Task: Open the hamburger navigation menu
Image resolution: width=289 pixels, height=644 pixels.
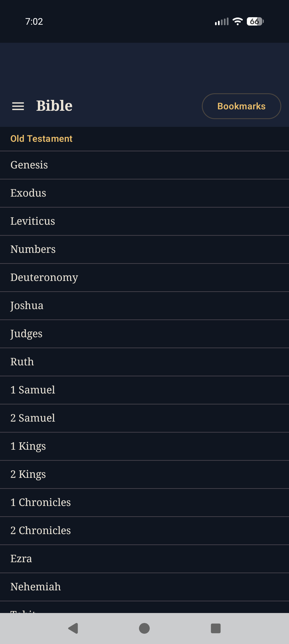Action: click(18, 106)
